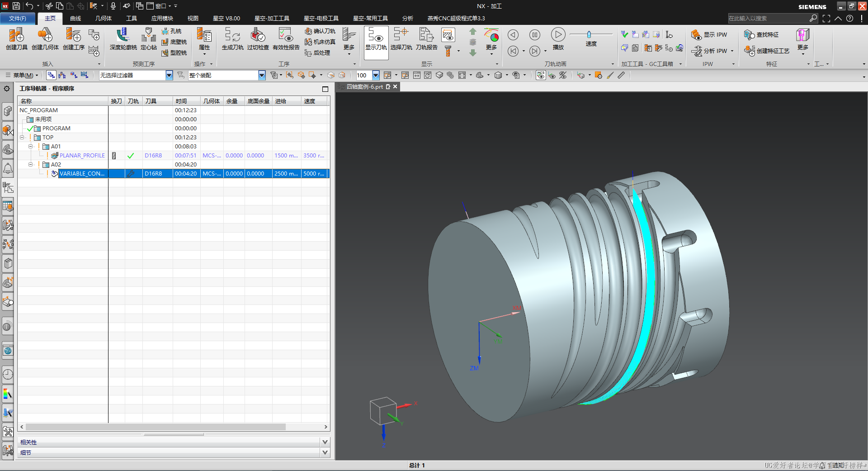This screenshot has height=471, width=868.
Task: Click the 播放 play animation button
Action: click(x=558, y=39)
